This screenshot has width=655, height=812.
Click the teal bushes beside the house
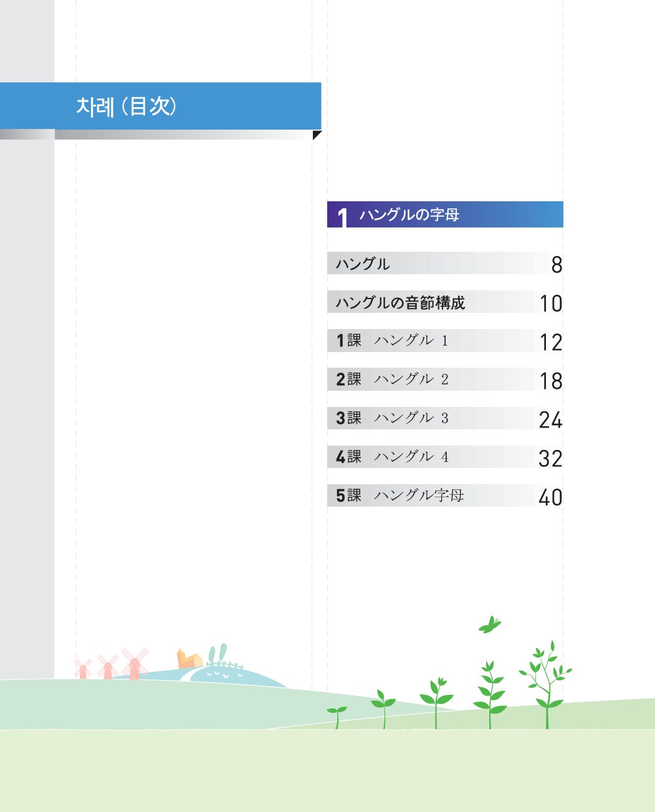pyautogui.click(x=217, y=656)
